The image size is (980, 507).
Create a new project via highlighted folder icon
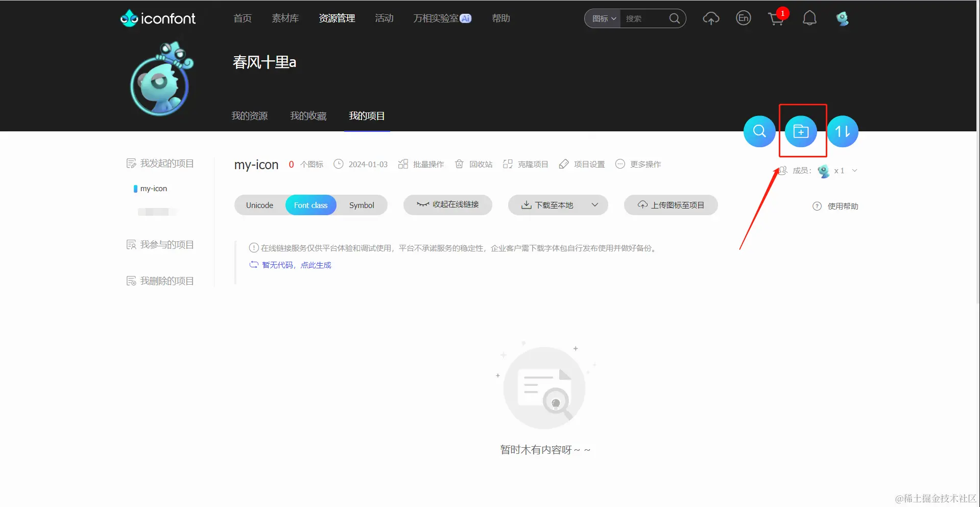[x=802, y=131]
